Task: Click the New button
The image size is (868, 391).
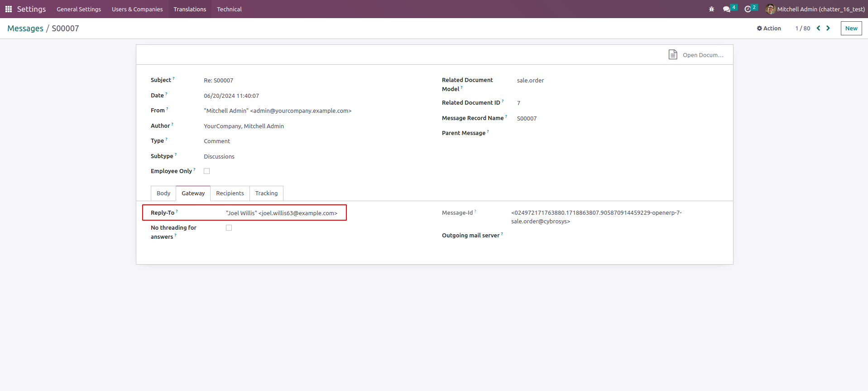Action: tap(851, 28)
